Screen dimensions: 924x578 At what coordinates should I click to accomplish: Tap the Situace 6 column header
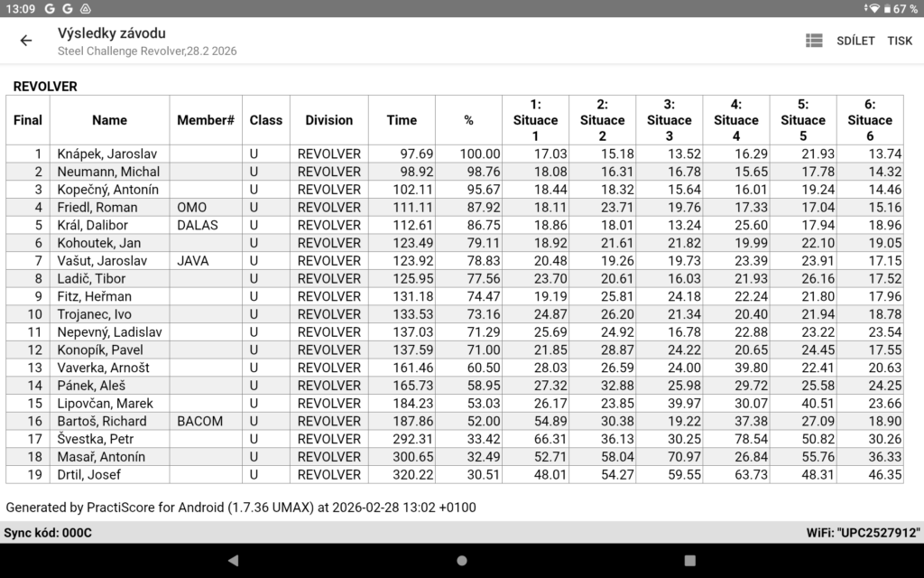(869, 120)
